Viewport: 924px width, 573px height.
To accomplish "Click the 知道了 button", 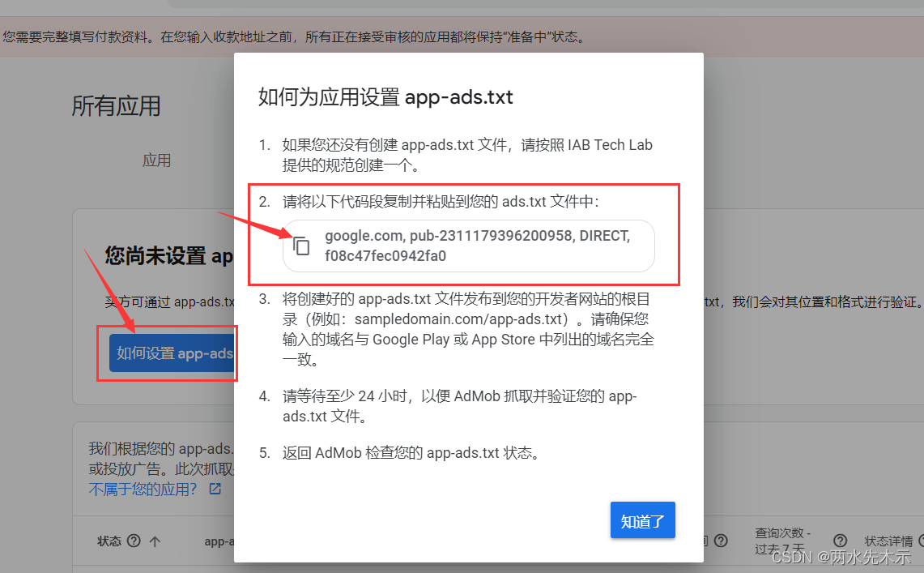I will pos(642,520).
